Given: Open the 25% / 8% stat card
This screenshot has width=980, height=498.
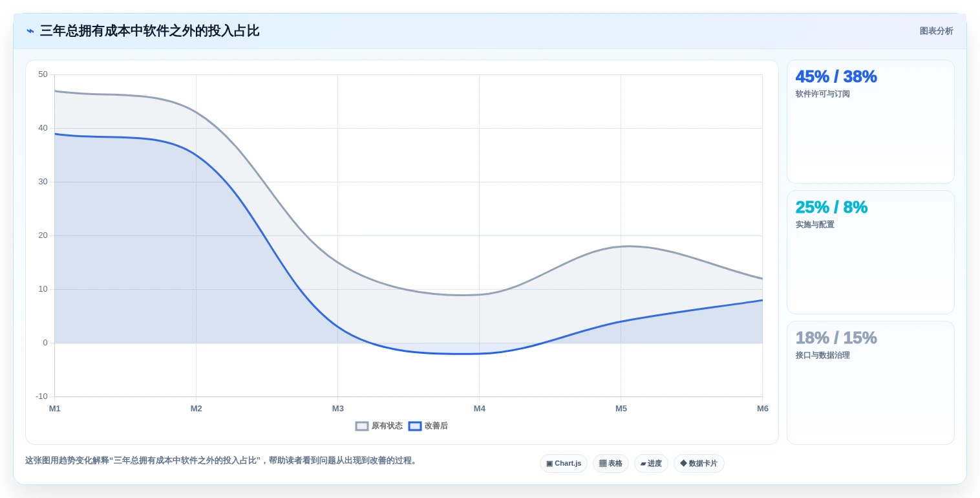Looking at the screenshot, I should coord(870,252).
